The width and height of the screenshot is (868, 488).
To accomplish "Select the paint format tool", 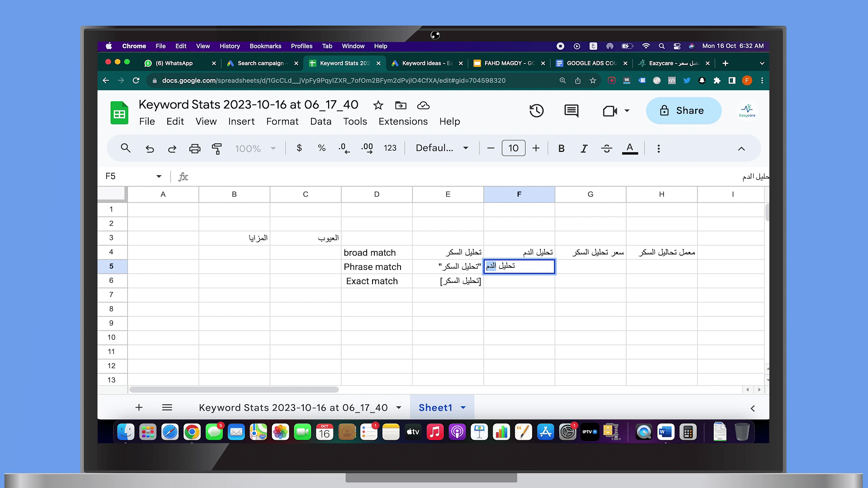I will (x=217, y=148).
